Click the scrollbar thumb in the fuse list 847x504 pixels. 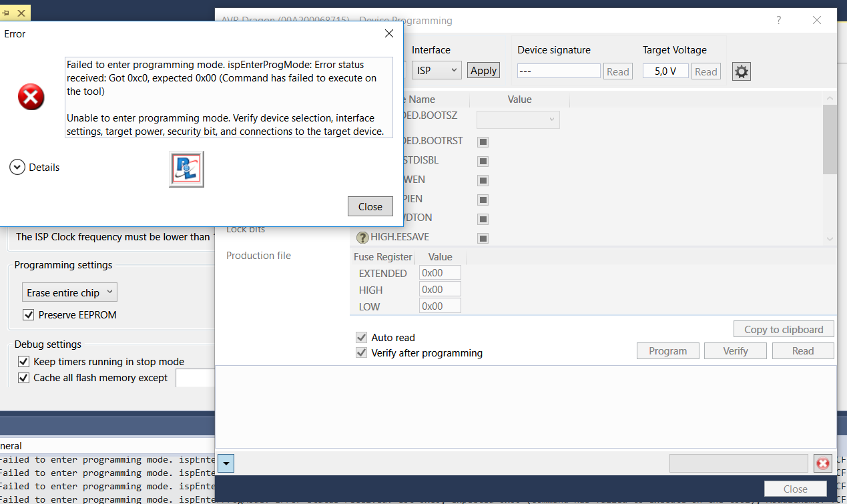(830, 139)
